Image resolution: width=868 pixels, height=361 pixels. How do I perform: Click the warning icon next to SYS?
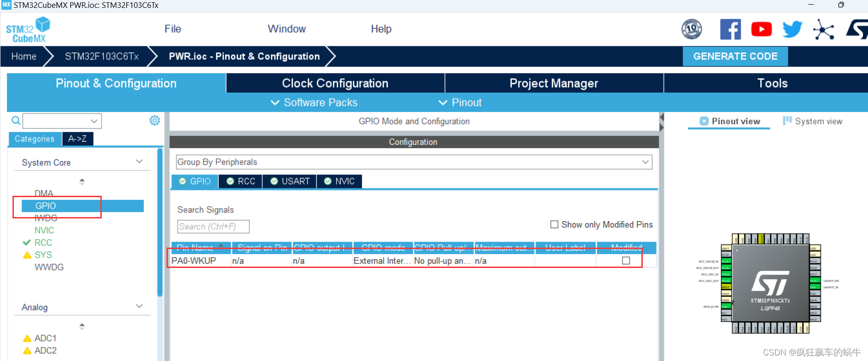[x=27, y=255]
